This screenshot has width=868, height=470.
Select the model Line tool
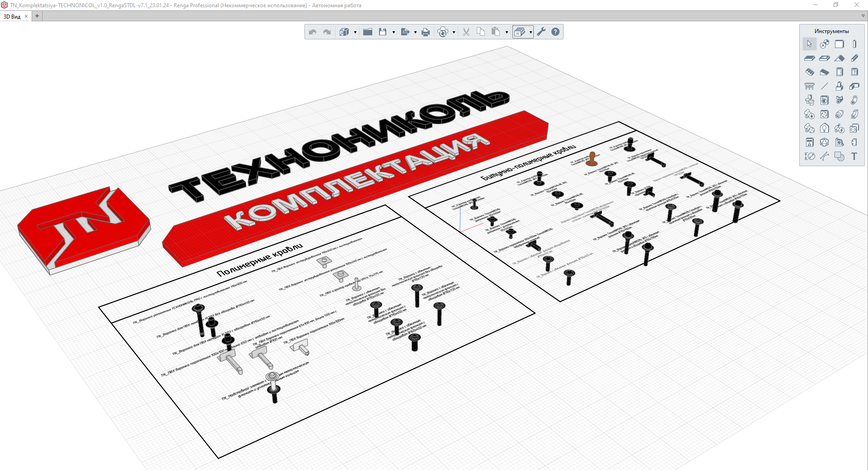click(825, 86)
